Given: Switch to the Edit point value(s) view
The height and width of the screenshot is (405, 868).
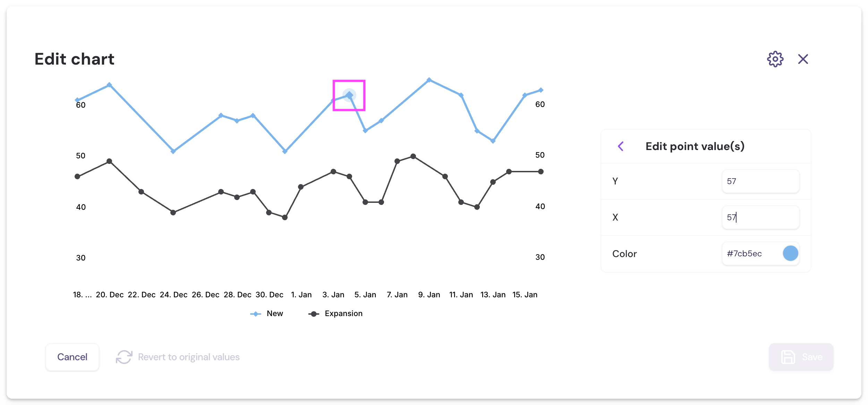Looking at the screenshot, I should pos(695,146).
